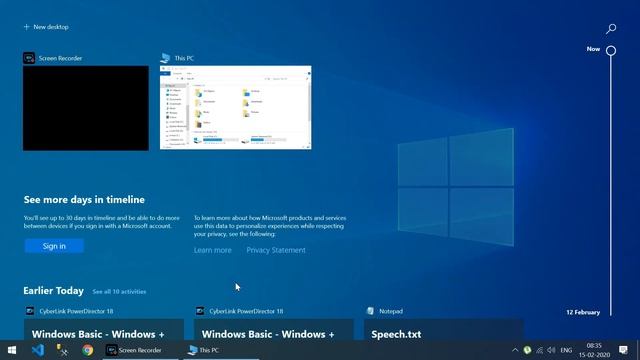Open the network status tray icon

tap(540, 350)
